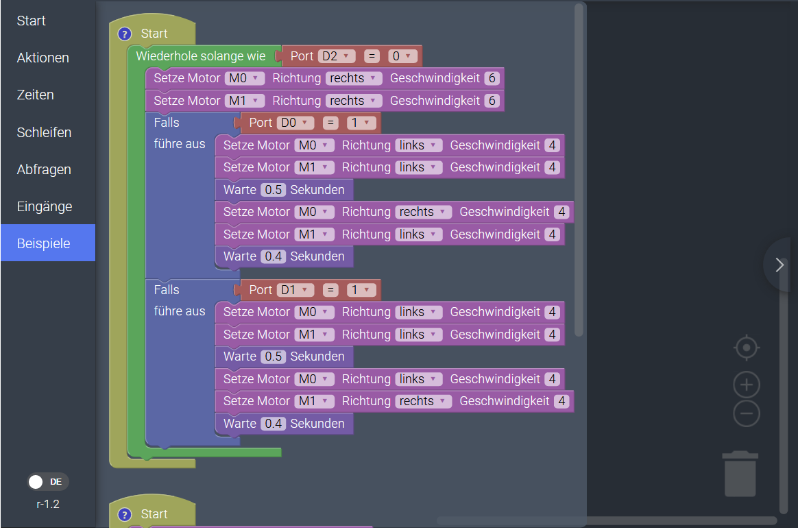Click the first Falls block label
The height and width of the screenshot is (532, 798).
pyautogui.click(x=167, y=123)
